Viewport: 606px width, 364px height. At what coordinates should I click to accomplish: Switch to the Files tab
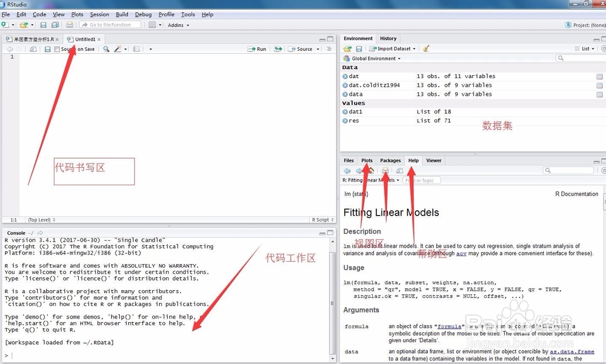(x=348, y=160)
